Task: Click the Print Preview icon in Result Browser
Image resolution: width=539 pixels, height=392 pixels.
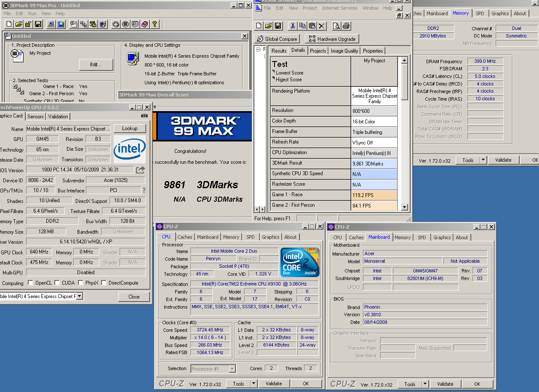Action: (x=336, y=26)
